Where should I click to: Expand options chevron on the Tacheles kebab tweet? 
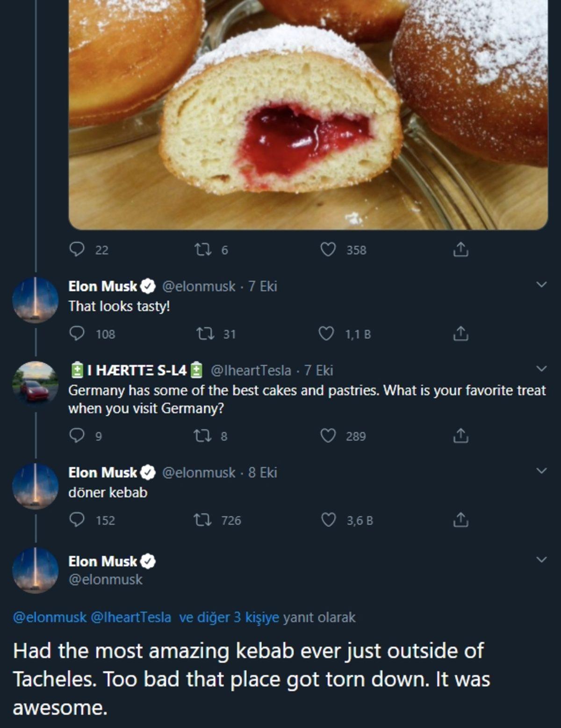tap(541, 560)
